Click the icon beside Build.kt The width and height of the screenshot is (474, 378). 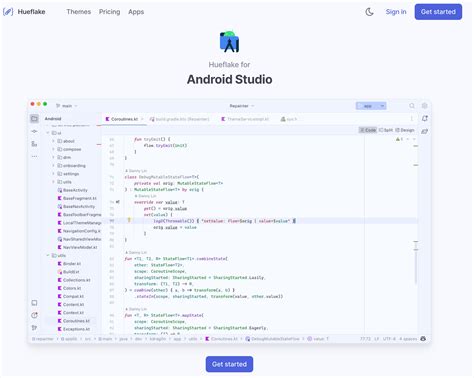pyautogui.click(x=60, y=272)
